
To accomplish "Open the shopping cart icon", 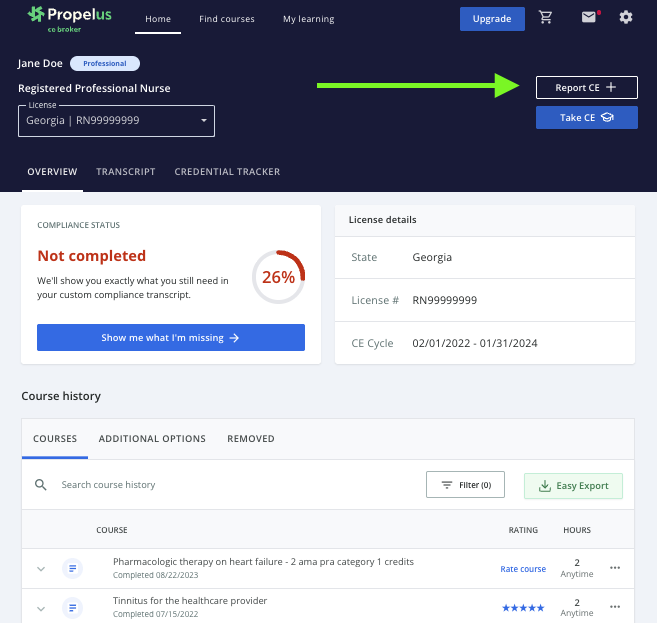I will click(x=546, y=18).
